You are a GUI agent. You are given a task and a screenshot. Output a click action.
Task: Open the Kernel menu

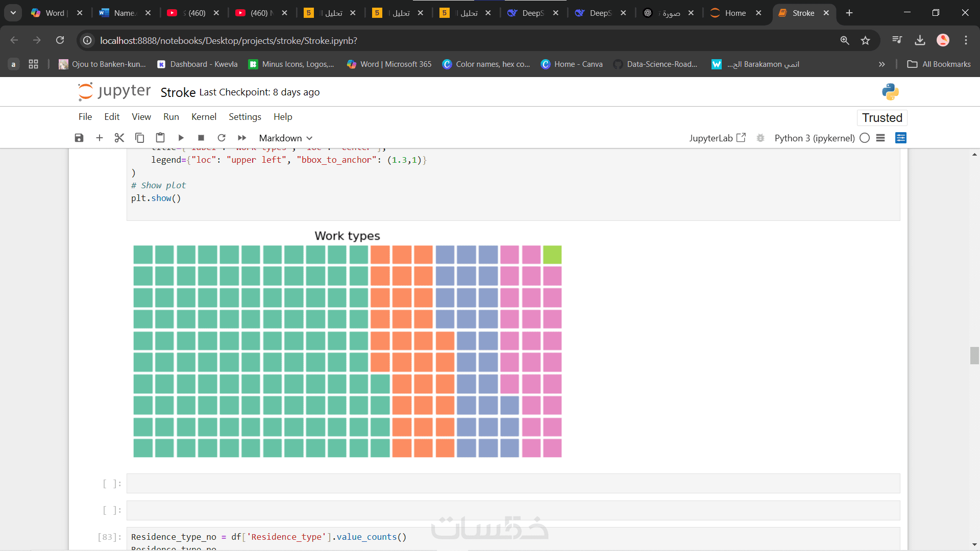204,117
